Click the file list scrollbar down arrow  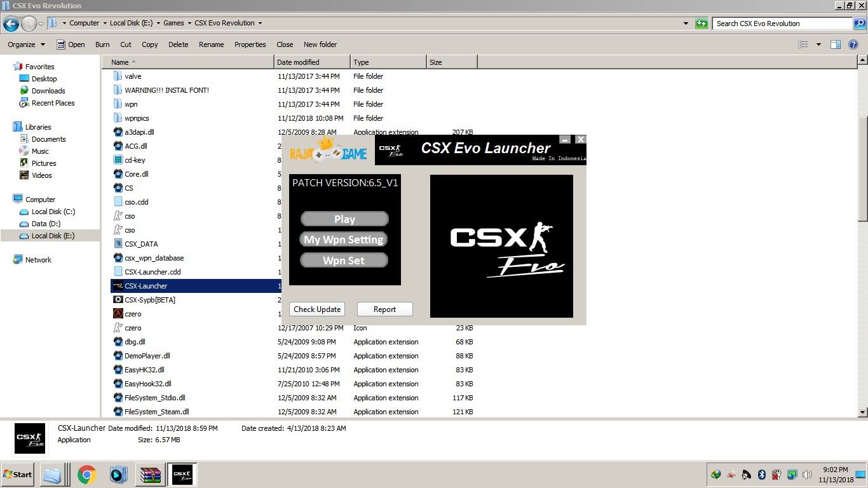click(x=862, y=412)
